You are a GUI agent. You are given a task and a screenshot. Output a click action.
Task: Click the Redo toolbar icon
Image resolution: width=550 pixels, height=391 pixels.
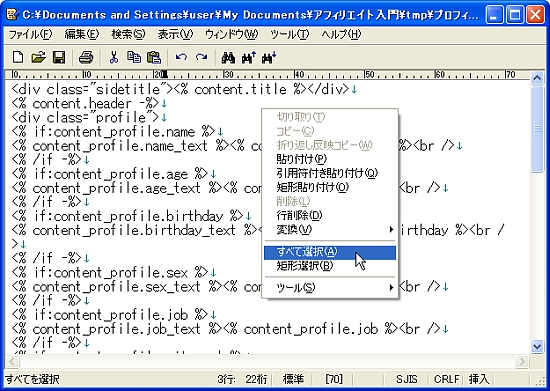coord(202,57)
